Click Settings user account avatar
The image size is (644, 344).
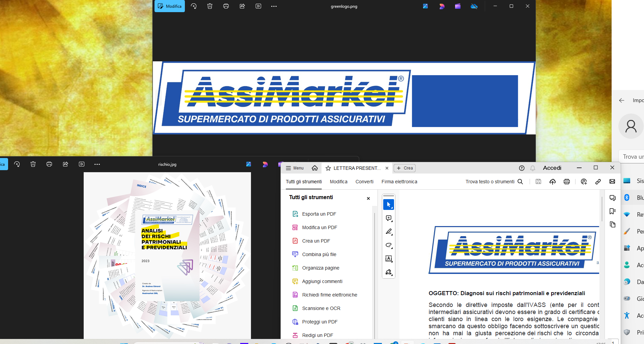[x=631, y=126]
